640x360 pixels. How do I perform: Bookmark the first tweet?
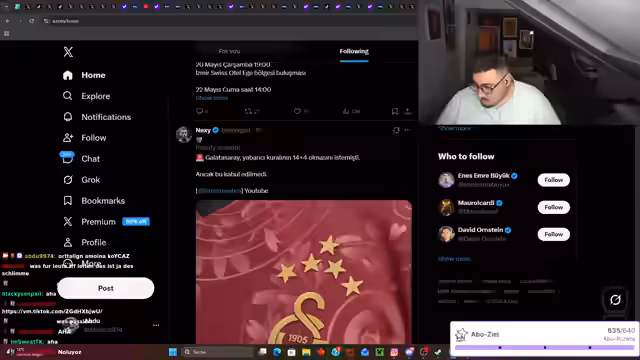[395, 111]
